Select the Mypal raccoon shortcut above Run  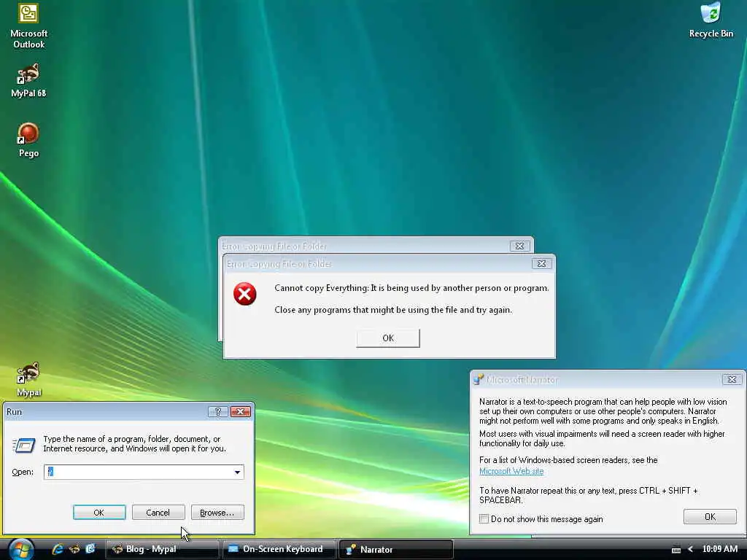pos(28,379)
